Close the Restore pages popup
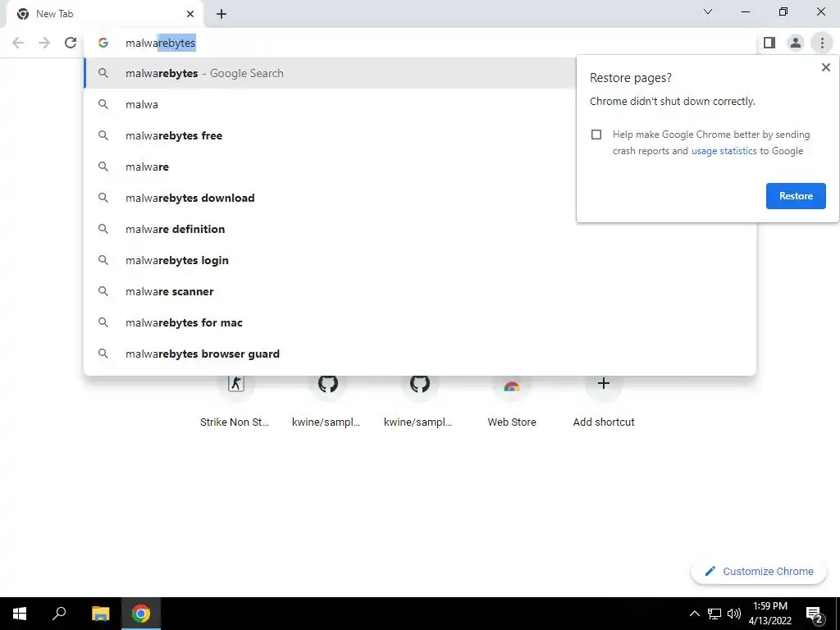This screenshot has width=840, height=630. (825, 67)
